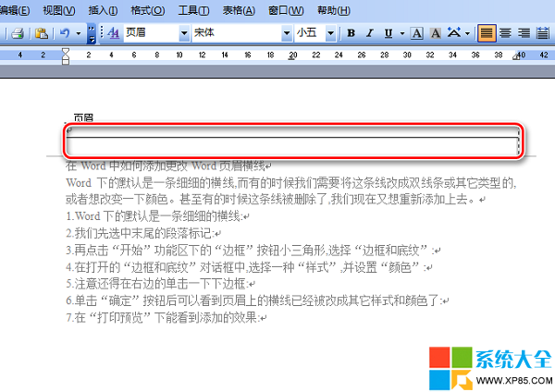Click the line starting 4.在打开的
555x392 pixels.
point(249,267)
